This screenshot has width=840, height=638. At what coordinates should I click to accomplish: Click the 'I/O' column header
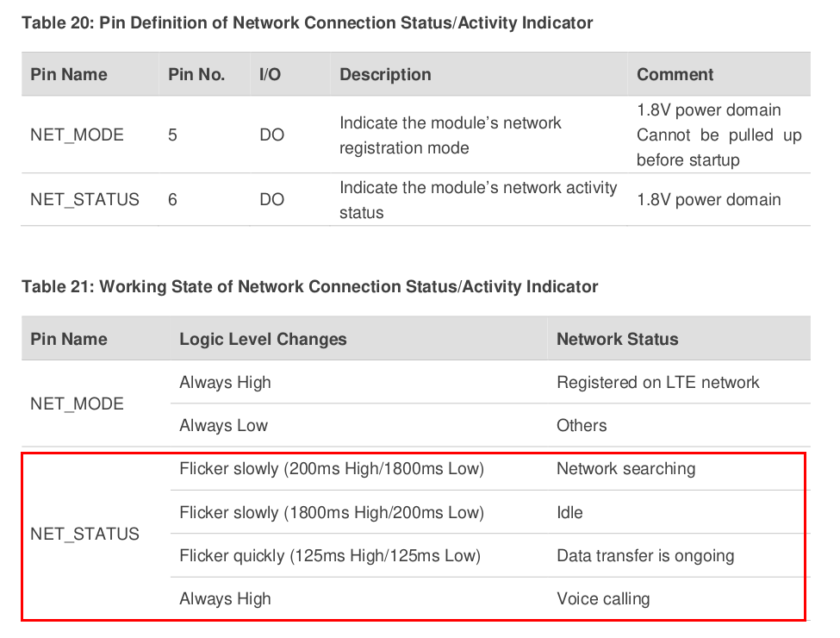tap(270, 75)
